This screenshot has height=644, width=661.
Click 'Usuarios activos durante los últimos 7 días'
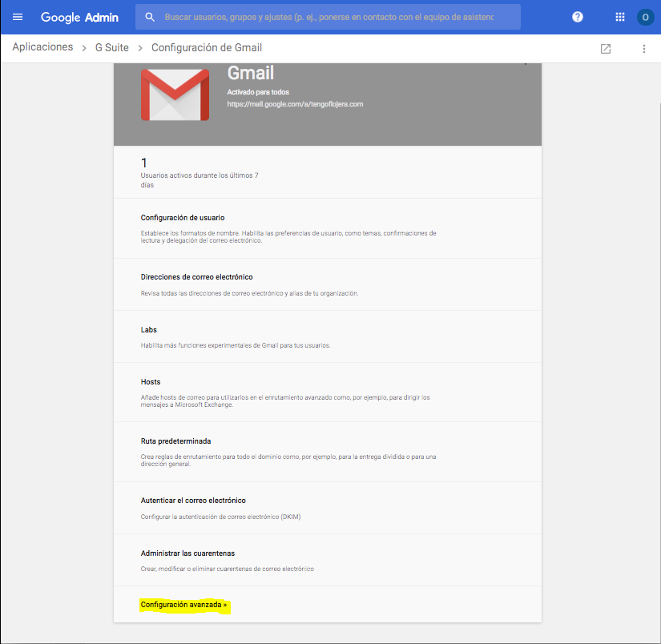coord(200,180)
